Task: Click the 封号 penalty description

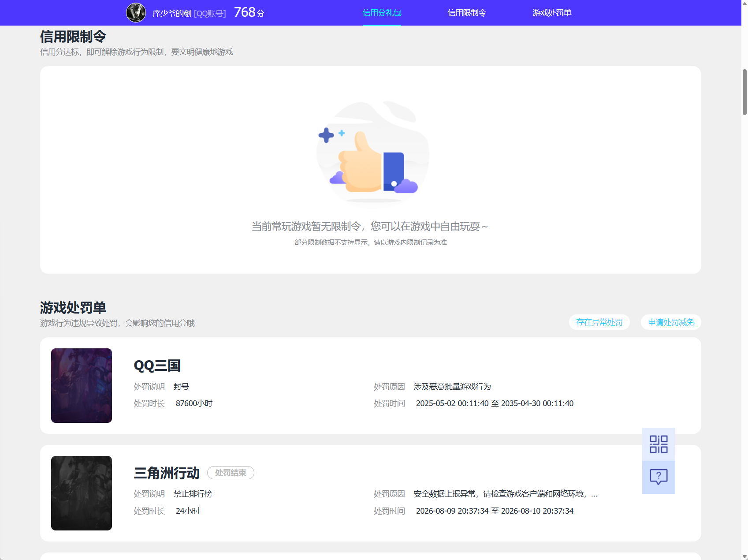Action: [x=181, y=387]
